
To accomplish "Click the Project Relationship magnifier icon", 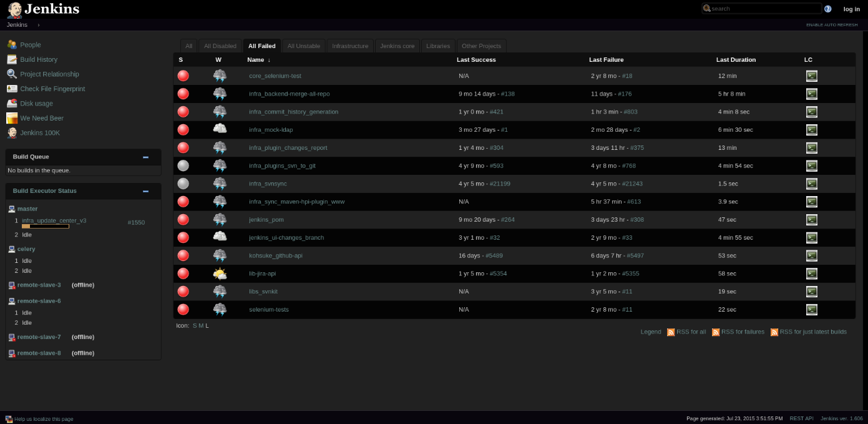I will 12,74.
